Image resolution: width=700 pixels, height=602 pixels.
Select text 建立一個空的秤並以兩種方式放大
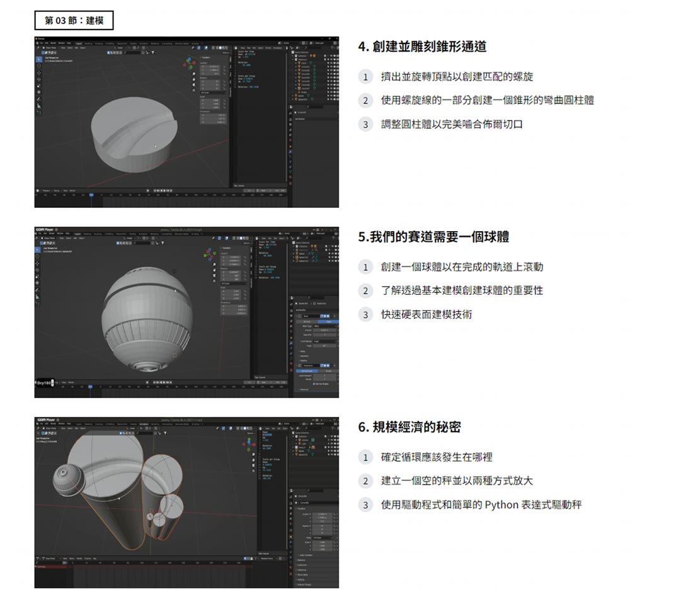(x=457, y=480)
